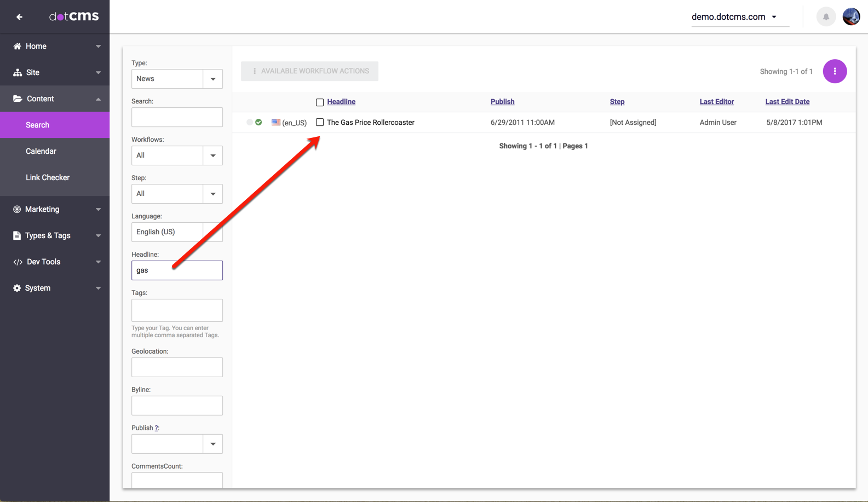
Task: Sort results by Last Edit Date
Action: point(787,102)
